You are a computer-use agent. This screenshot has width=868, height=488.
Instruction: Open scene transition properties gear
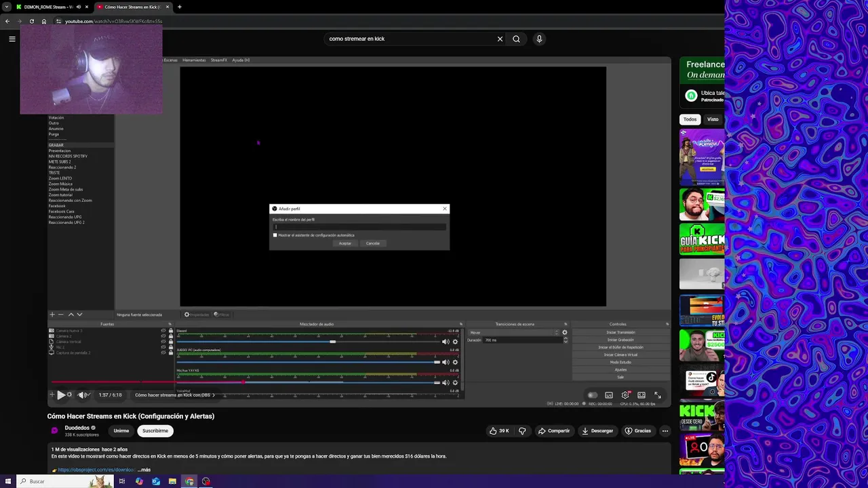564,332
